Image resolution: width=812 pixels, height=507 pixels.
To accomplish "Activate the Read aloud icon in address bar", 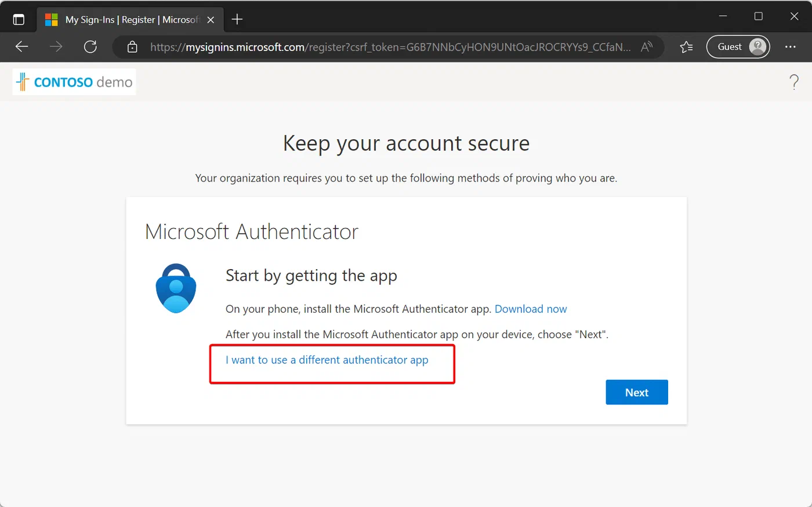I will point(647,47).
